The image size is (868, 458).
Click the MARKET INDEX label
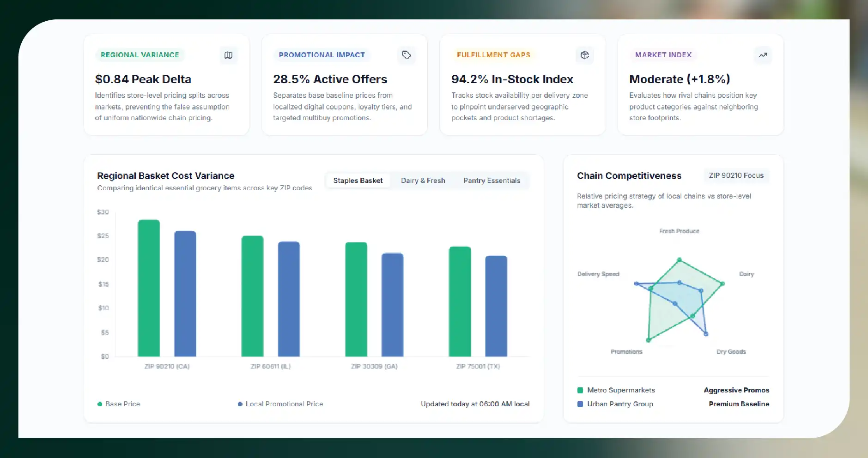663,55
